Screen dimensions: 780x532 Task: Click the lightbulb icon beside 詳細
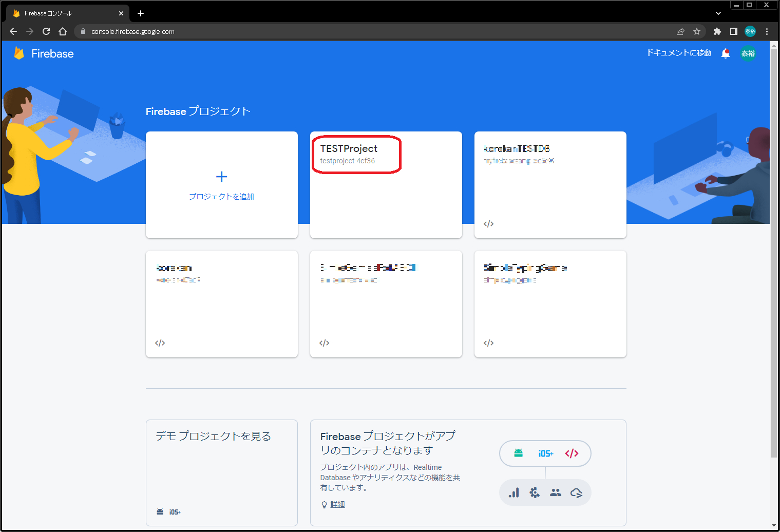324,505
